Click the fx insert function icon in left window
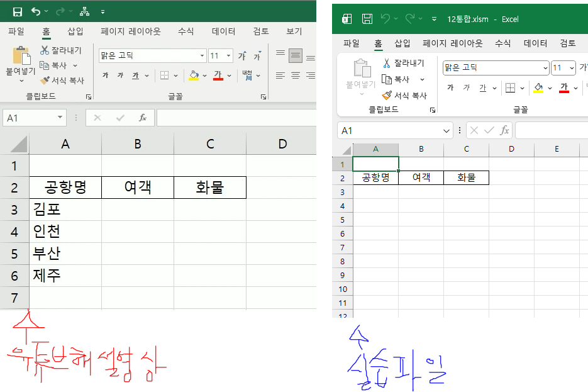 [143, 118]
